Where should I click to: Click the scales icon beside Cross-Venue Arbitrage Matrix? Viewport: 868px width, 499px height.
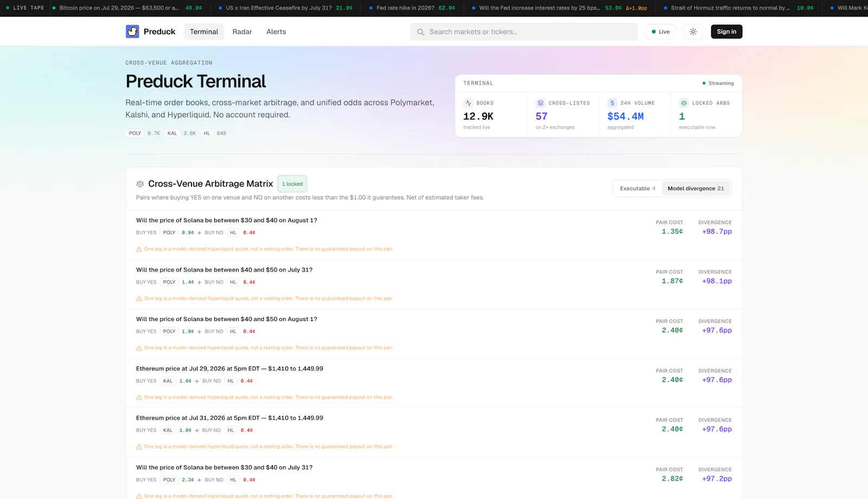tap(140, 184)
